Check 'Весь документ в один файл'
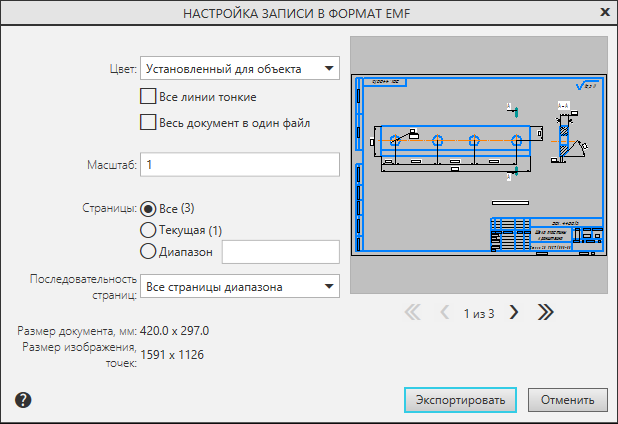This screenshot has height=424, width=618. coord(148,124)
